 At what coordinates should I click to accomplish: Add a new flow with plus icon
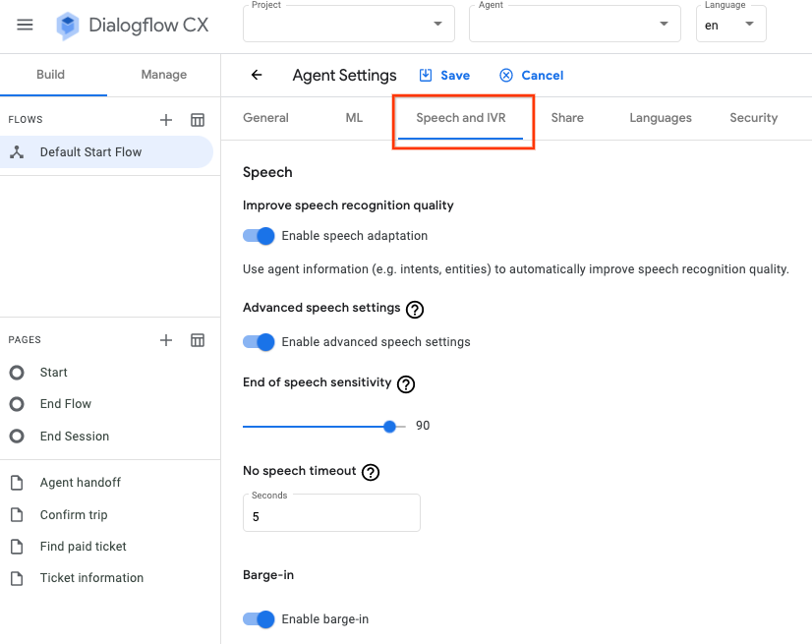166,120
